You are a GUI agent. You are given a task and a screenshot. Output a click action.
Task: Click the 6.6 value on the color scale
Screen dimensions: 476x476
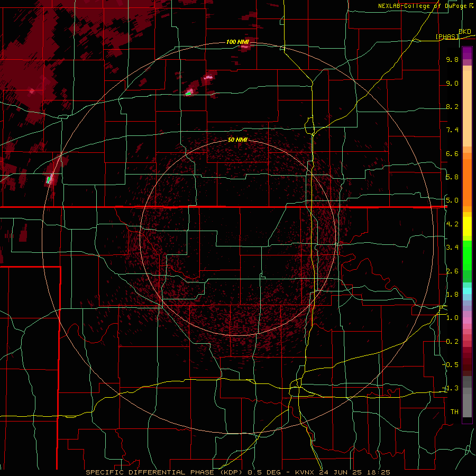pos(452,153)
